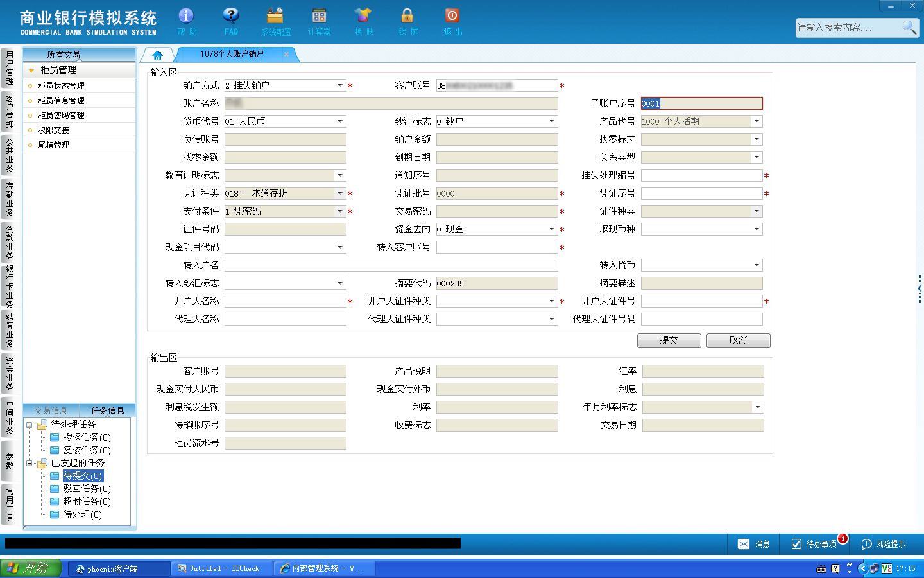Open System Config (系统配置) icon
Viewport: 924px width, 578px height.
coord(276,21)
